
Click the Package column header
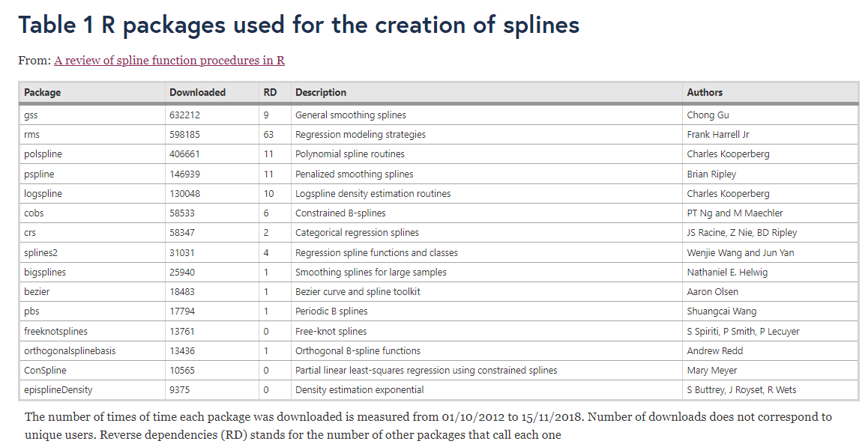pos(42,92)
